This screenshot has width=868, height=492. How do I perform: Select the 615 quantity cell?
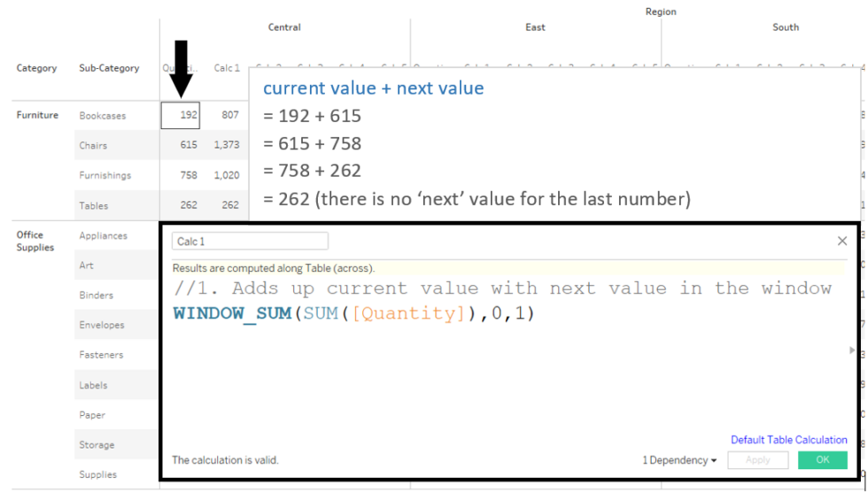click(188, 145)
